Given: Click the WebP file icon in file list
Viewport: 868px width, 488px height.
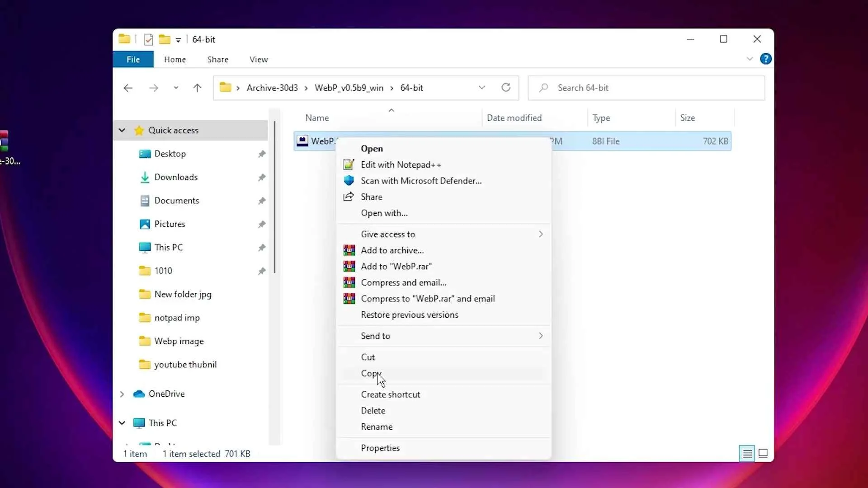Looking at the screenshot, I should pyautogui.click(x=302, y=141).
